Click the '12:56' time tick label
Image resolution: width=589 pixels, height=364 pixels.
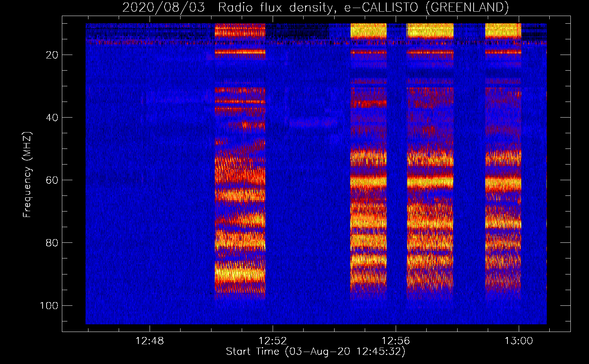point(396,341)
